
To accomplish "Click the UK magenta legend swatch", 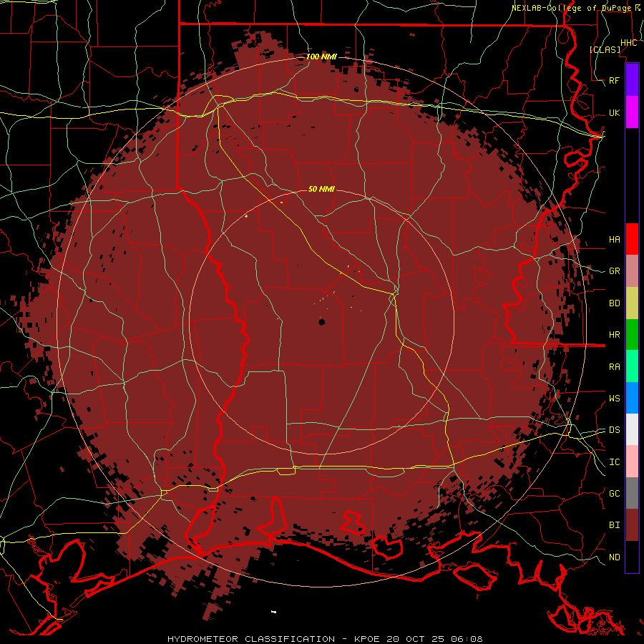I will point(632,112).
